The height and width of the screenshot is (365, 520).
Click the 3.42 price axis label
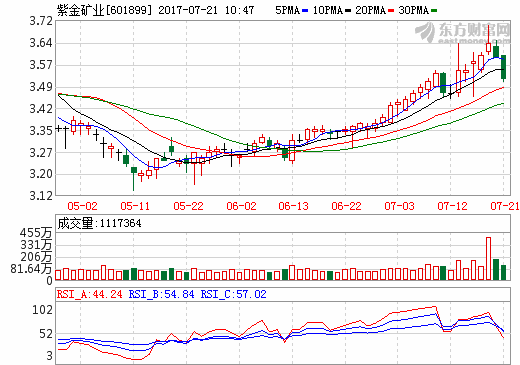click(x=41, y=109)
